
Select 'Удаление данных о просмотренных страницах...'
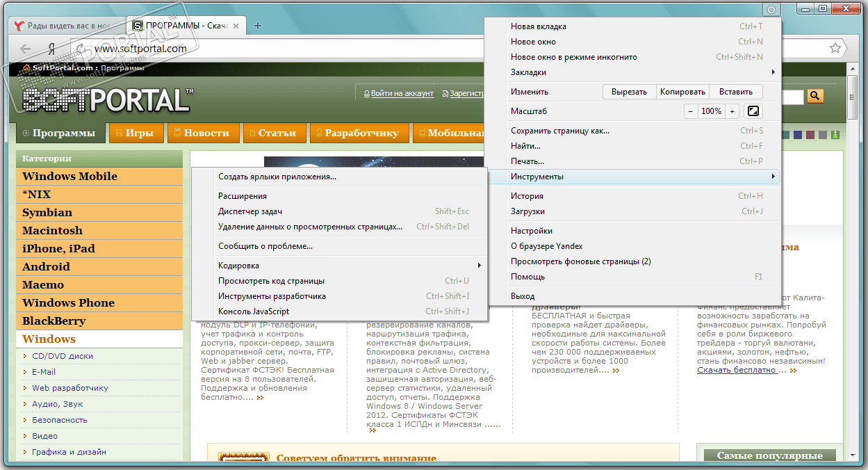(x=339, y=227)
